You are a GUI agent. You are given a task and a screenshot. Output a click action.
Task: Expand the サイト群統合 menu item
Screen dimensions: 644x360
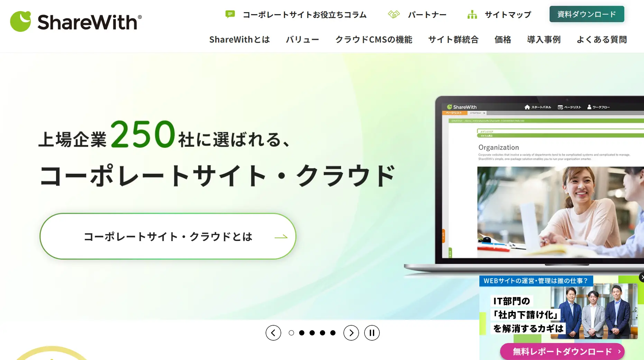click(x=453, y=39)
